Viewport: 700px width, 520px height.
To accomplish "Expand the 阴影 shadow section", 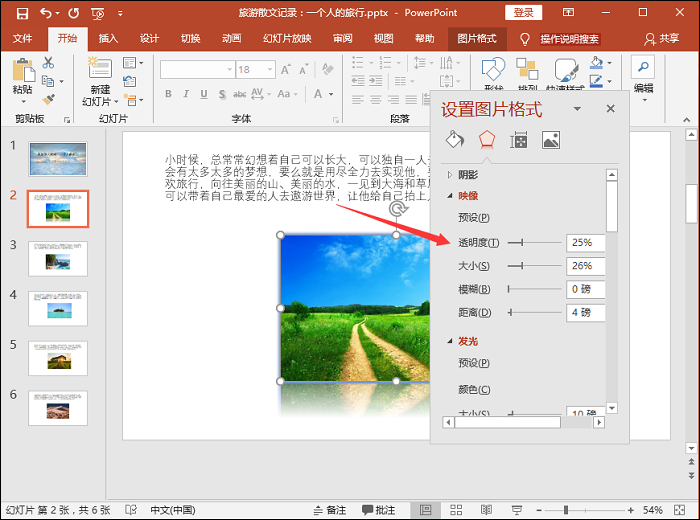I will coord(467,174).
